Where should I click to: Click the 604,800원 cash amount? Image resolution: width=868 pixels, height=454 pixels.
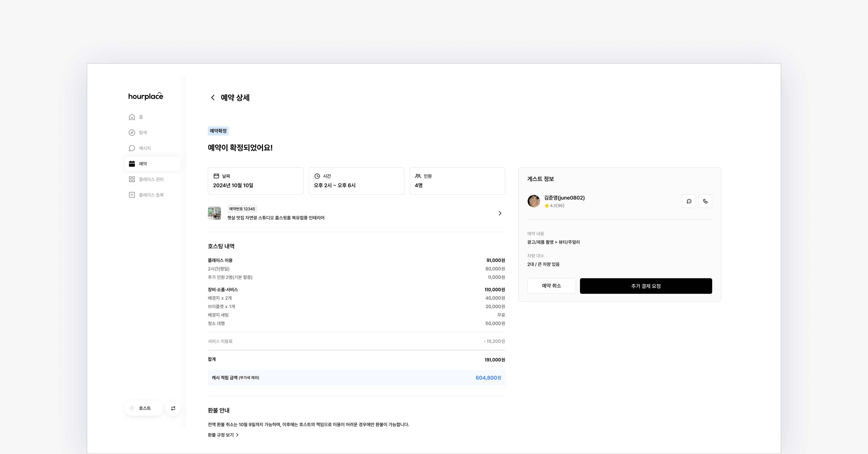click(488, 378)
